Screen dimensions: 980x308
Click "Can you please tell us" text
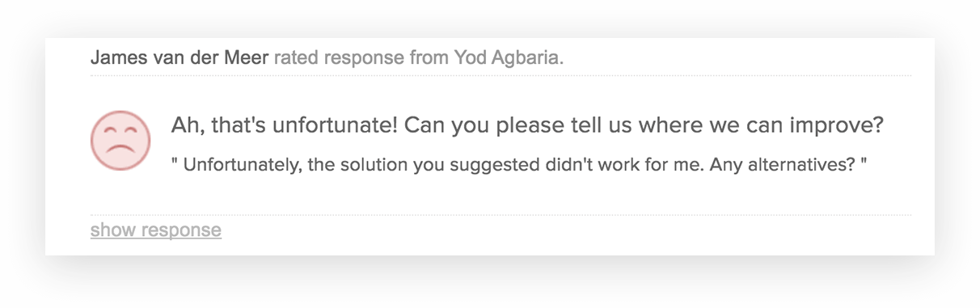tap(517, 126)
